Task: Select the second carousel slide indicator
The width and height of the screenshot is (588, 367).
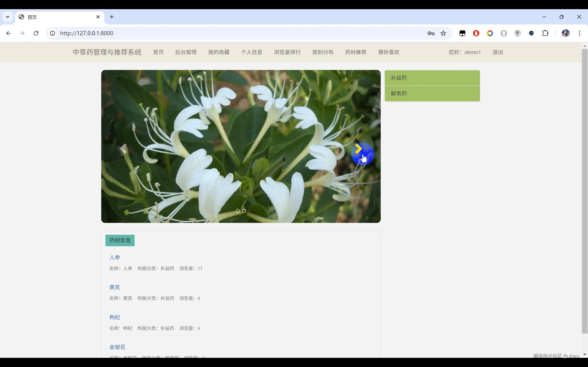Action: pyautogui.click(x=244, y=211)
